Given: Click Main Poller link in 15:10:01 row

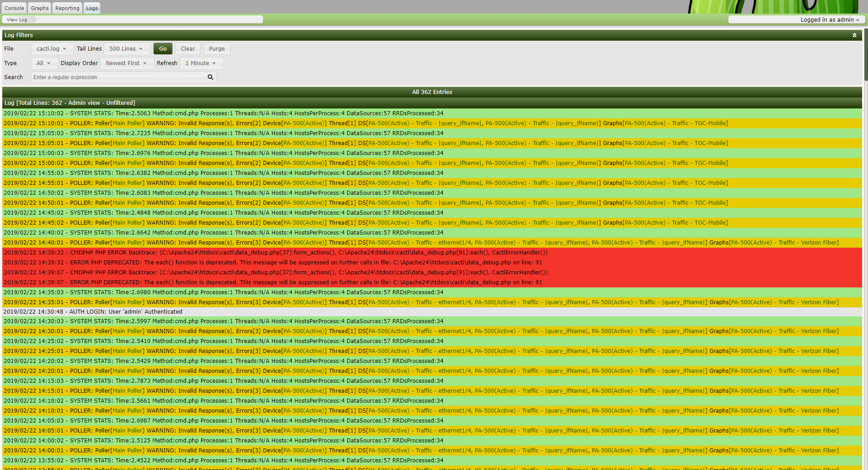Looking at the screenshot, I should point(128,123).
